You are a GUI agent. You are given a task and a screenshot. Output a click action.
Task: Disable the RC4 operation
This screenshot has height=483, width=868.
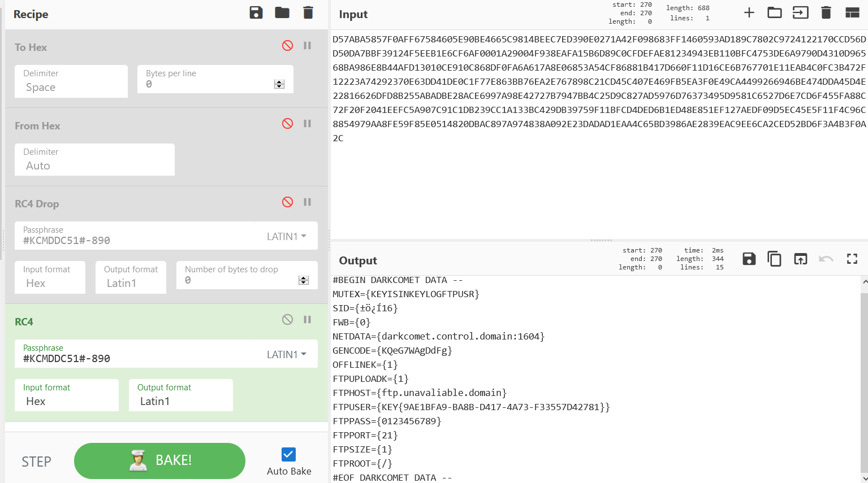[288, 320]
